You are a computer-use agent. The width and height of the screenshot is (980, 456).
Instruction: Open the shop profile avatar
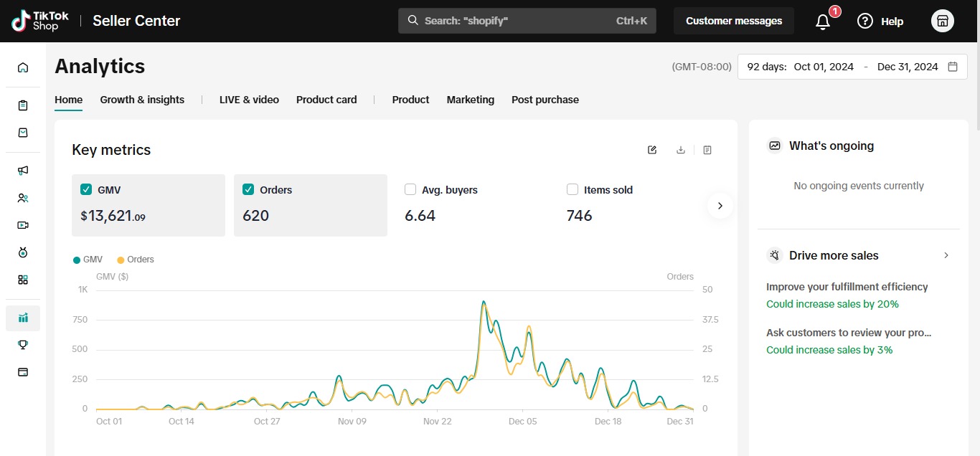(x=943, y=21)
